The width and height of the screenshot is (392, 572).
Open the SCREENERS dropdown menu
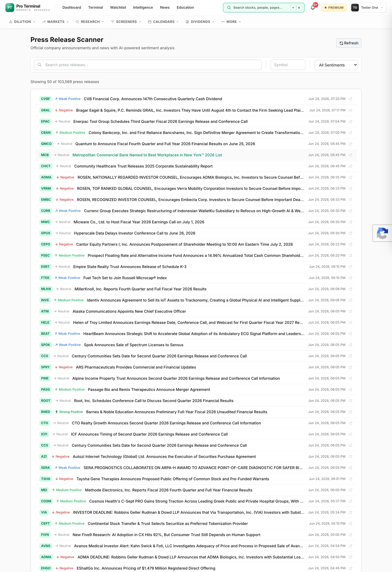(126, 22)
